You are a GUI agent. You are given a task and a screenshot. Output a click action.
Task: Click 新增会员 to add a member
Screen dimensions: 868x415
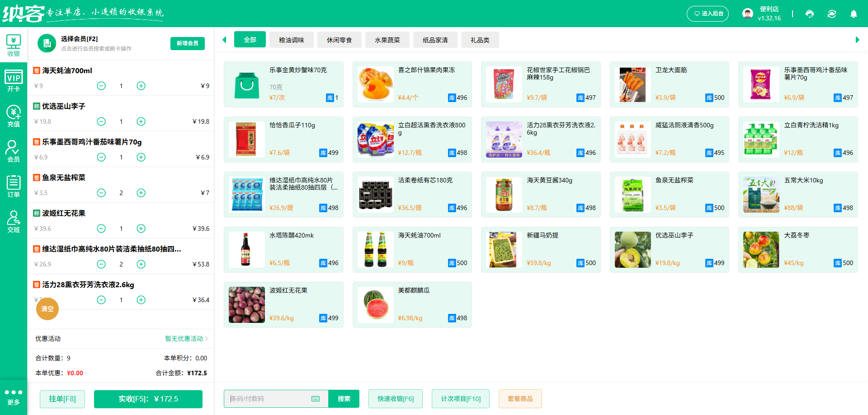187,43
